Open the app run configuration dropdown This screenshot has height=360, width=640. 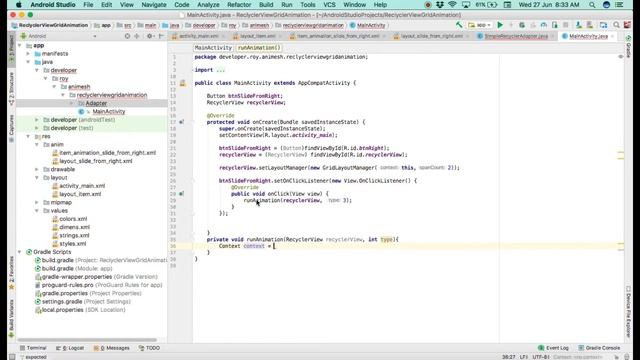[480, 25]
